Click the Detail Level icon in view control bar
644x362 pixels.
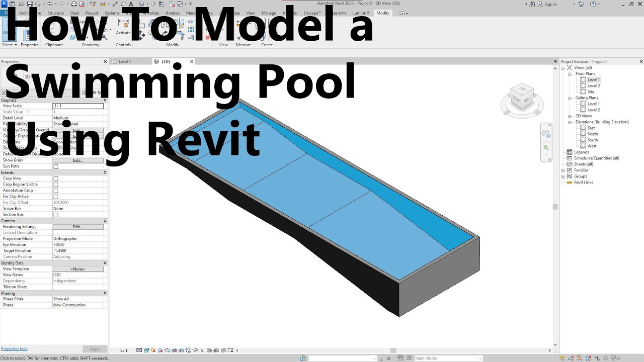pos(139,350)
